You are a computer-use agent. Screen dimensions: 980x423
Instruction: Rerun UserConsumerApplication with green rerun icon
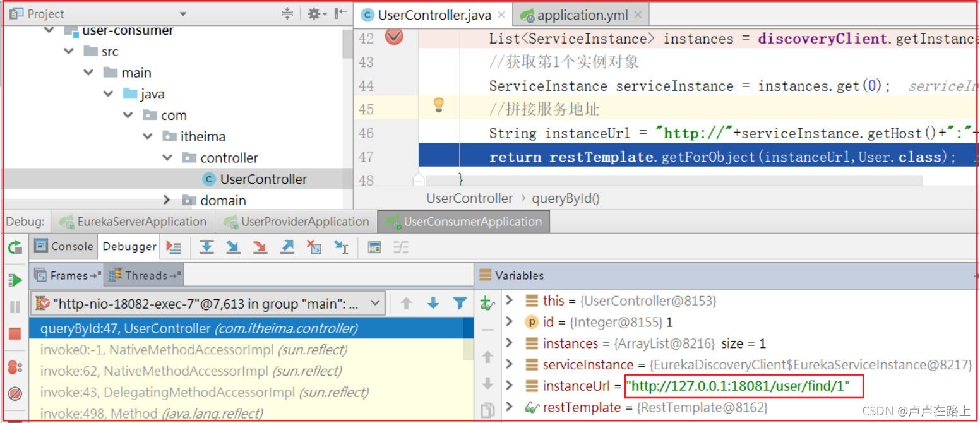click(15, 247)
